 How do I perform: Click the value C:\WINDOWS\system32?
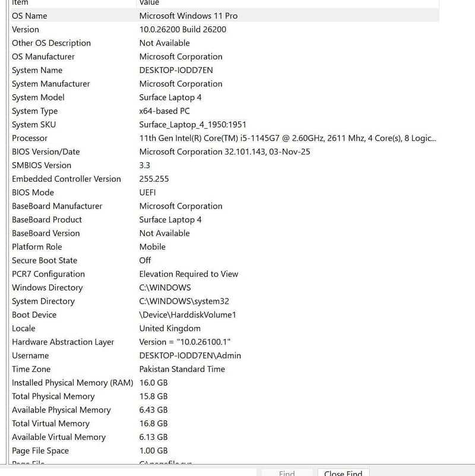click(184, 301)
